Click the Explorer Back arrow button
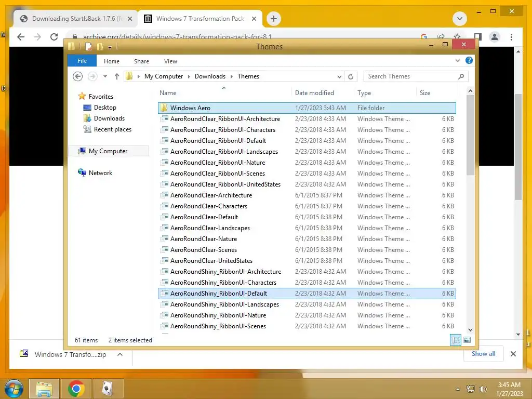Screen dimensions: 532x399 (78, 76)
